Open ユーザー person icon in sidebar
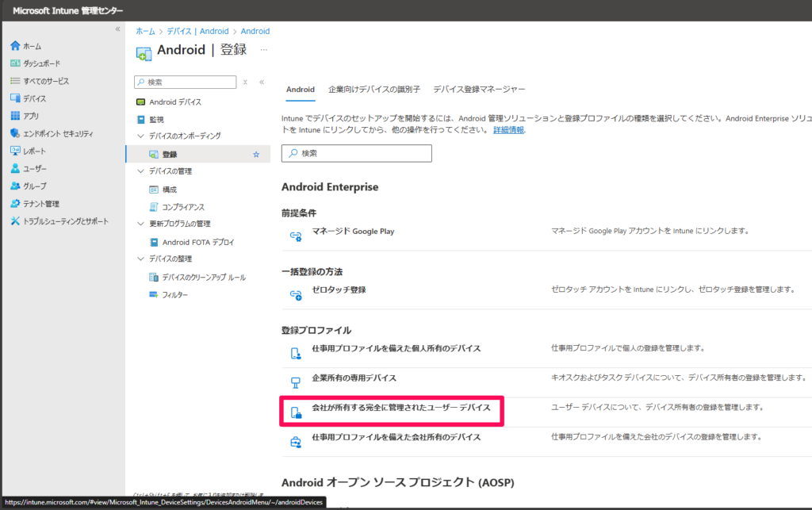The width and height of the screenshot is (812, 510). click(15, 168)
